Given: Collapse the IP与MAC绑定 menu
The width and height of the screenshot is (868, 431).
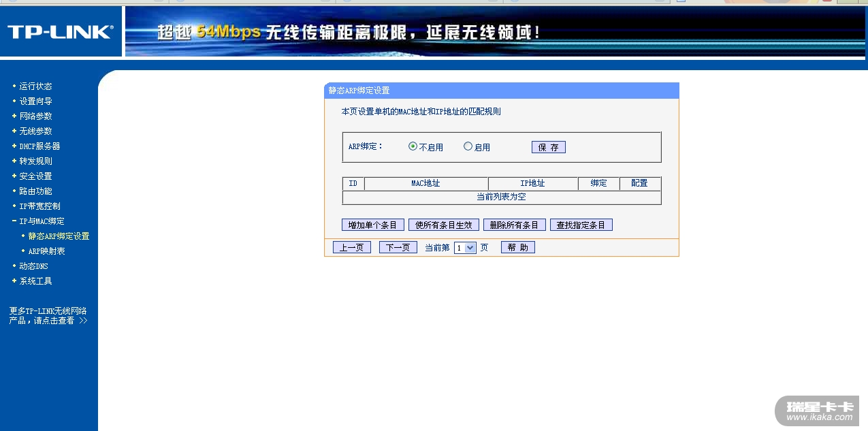Looking at the screenshot, I should point(42,221).
